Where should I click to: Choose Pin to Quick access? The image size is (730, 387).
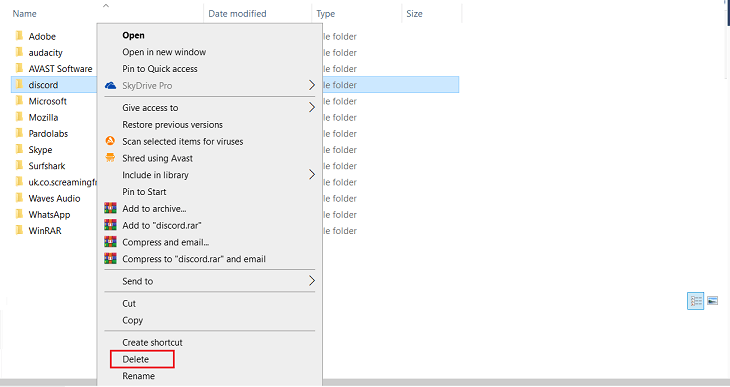point(160,69)
